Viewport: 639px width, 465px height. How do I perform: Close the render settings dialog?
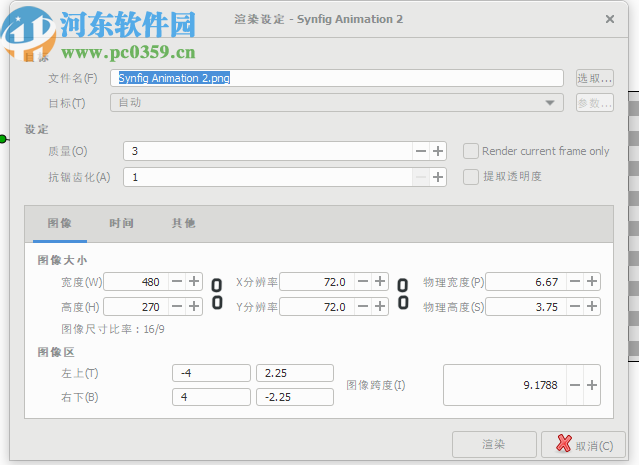pyautogui.click(x=610, y=19)
